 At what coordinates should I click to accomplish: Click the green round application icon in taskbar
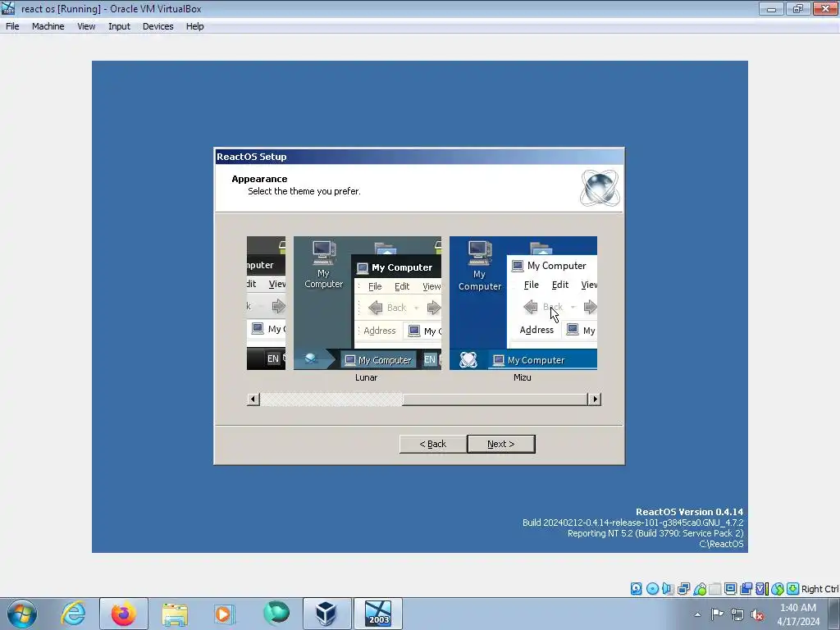pos(276,613)
